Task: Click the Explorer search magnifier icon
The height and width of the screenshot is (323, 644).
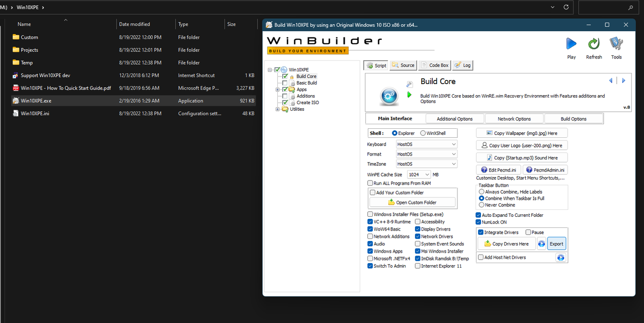Action: 631,8
